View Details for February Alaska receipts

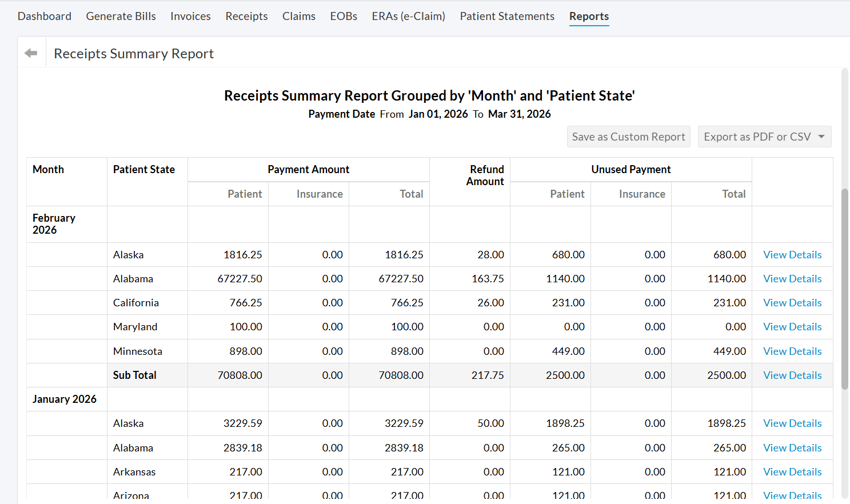click(x=792, y=254)
